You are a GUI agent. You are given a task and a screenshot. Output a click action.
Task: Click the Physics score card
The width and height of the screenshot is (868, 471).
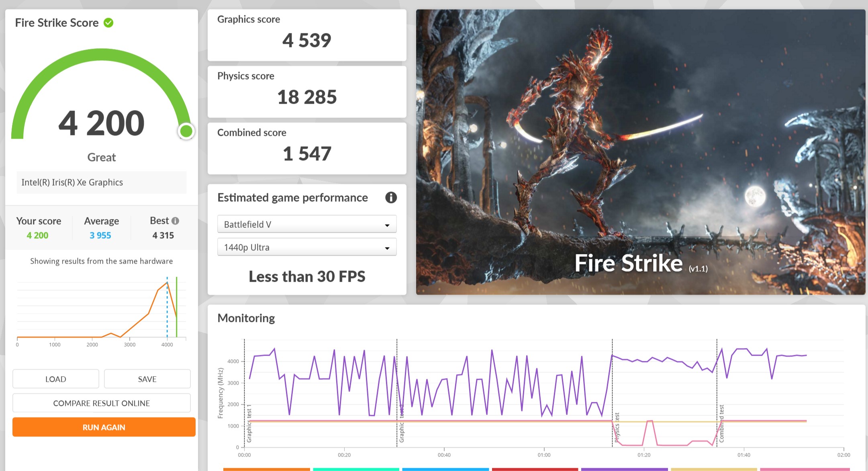tap(306, 92)
